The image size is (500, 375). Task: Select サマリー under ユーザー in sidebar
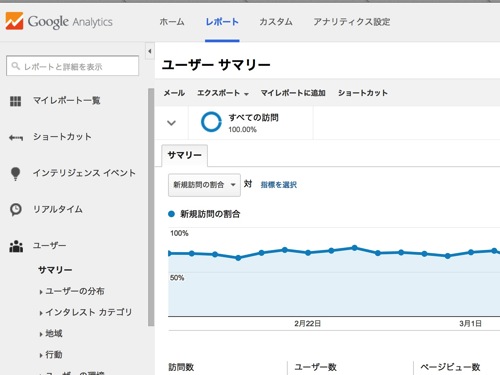click(x=55, y=270)
